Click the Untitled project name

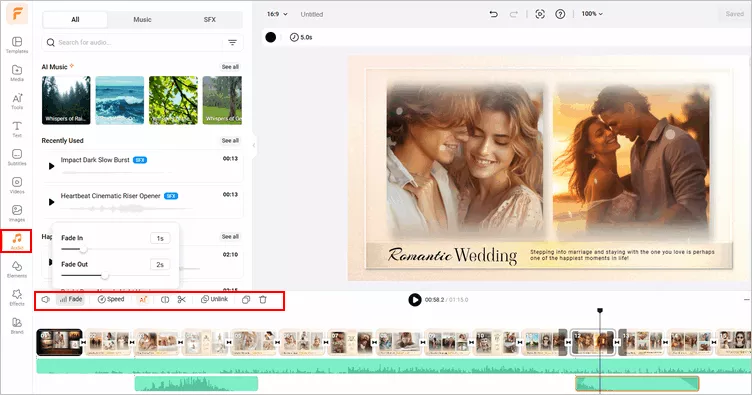click(x=312, y=14)
